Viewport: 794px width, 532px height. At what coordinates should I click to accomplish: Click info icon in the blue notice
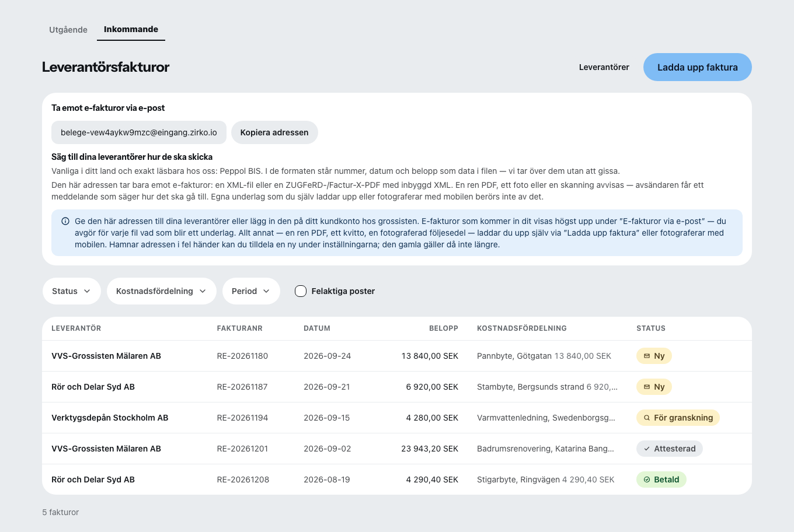click(65, 221)
